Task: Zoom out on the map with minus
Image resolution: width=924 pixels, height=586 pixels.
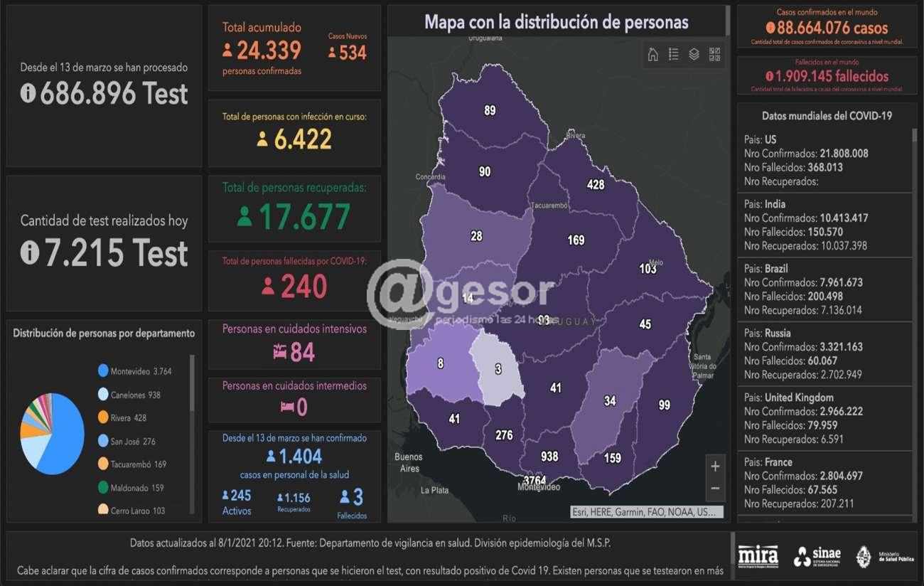Action: coord(715,489)
